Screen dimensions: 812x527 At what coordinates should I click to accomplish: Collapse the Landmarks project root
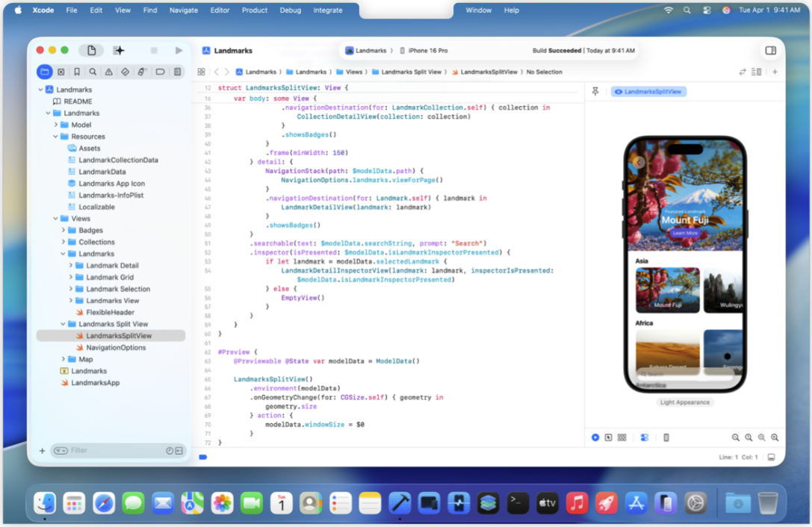click(40, 90)
